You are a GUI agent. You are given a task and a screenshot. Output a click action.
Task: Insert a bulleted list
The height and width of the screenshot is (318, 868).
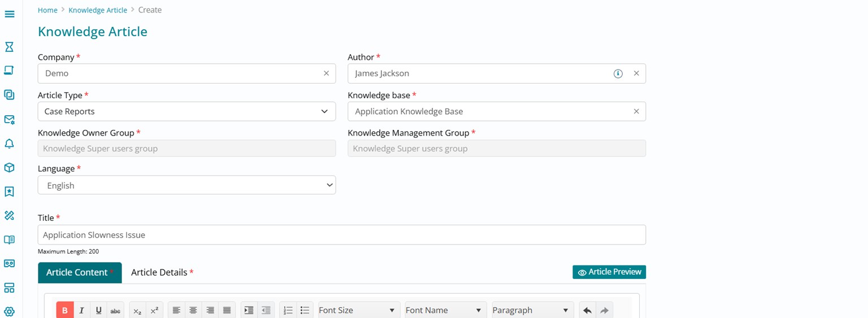pyautogui.click(x=305, y=310)
